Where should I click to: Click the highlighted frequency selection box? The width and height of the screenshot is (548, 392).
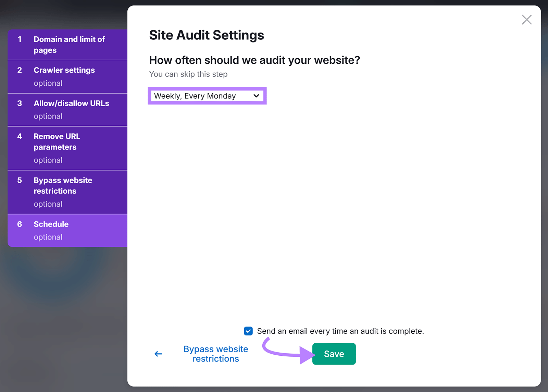tap(207, 96)
